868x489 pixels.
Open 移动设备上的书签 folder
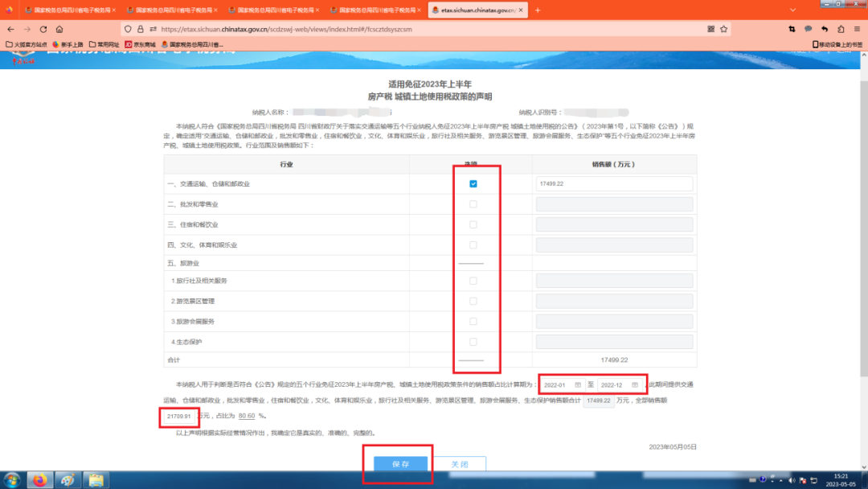tap(837, 44)
